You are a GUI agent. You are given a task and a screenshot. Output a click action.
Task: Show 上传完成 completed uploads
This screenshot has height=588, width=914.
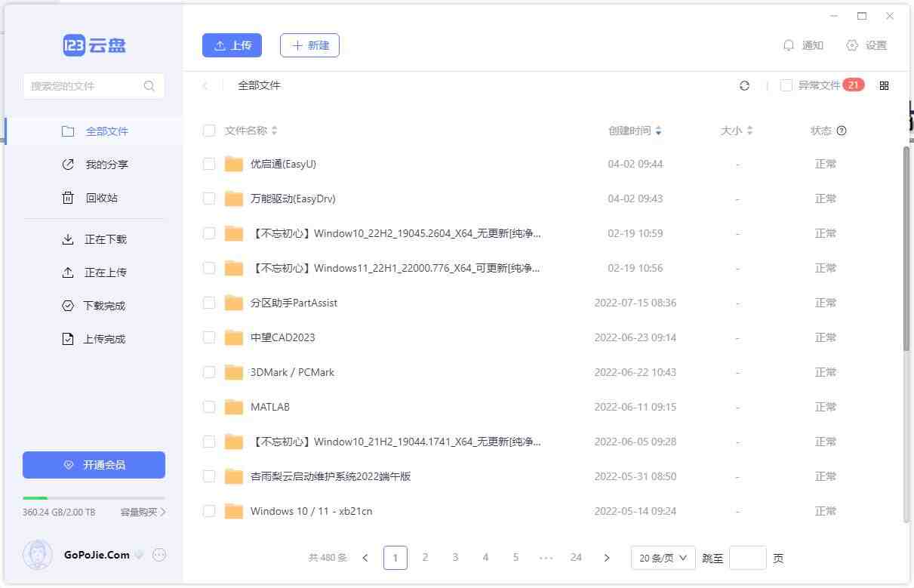(x=94, y=339)
